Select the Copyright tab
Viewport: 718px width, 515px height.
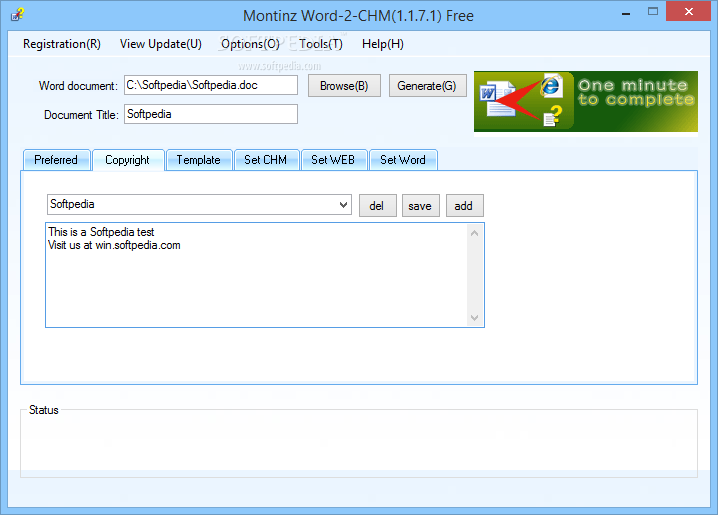(x=128, y=160)
